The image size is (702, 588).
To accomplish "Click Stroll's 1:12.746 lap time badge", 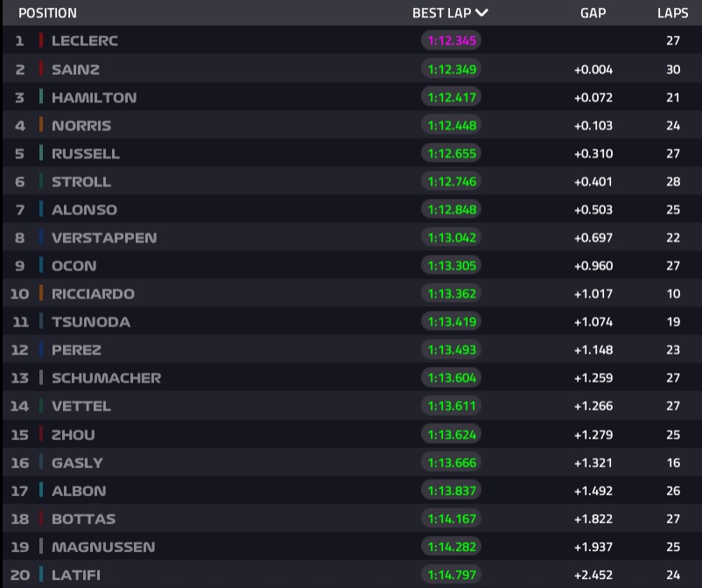I will click(x=452, y=182).
